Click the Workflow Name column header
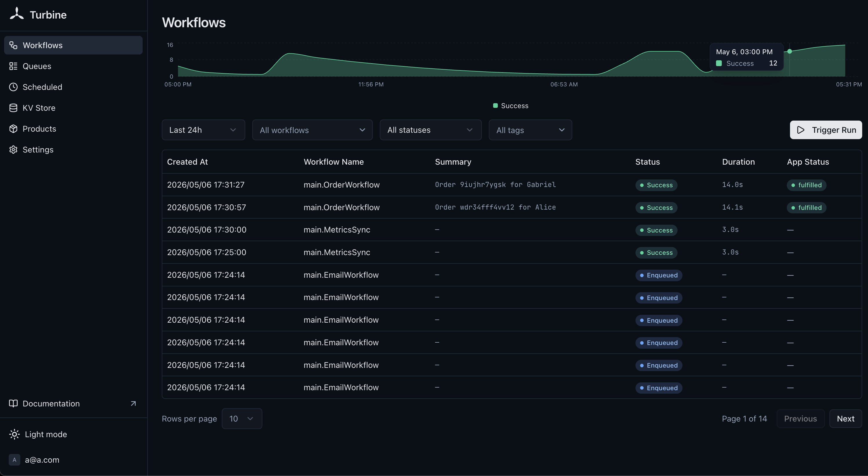This screenshot has height=476, width=868. [334, 162]
